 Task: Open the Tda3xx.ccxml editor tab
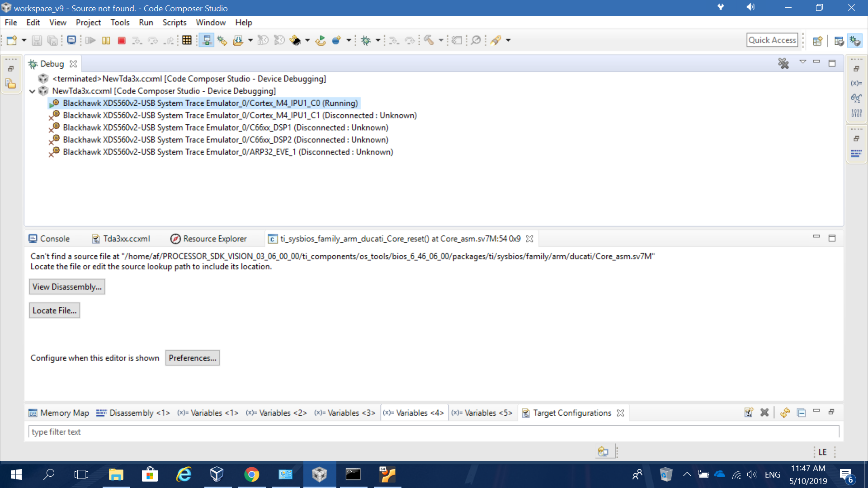[x=121, y=239]
